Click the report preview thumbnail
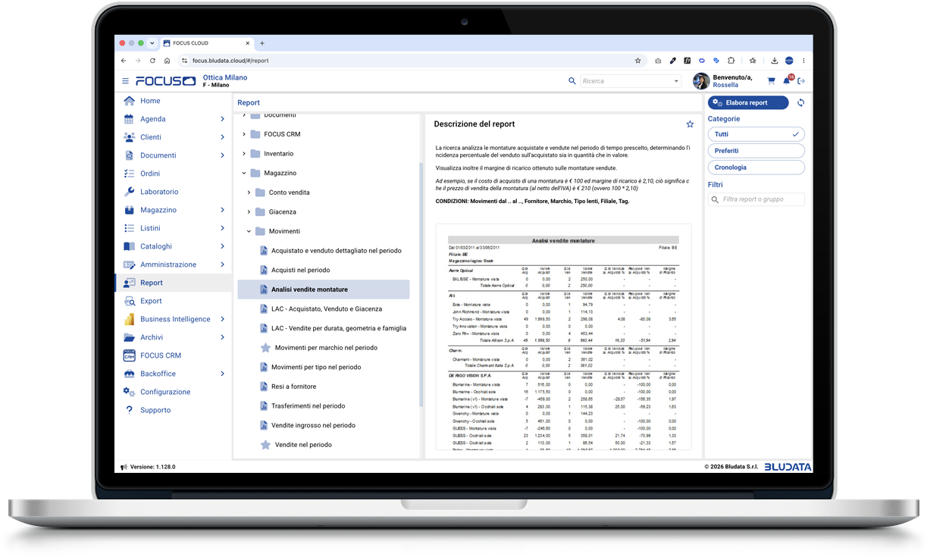The width and height of the screenshot is (927, 560). (x=563, y=337)
